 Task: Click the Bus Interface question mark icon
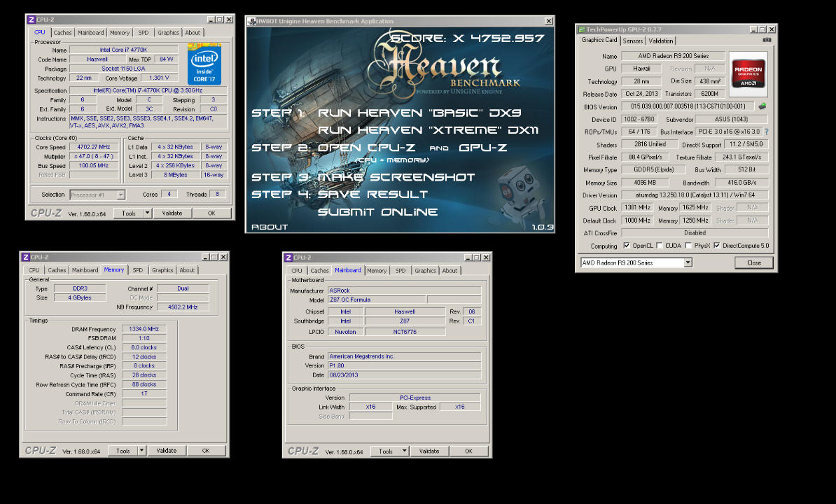767,132
